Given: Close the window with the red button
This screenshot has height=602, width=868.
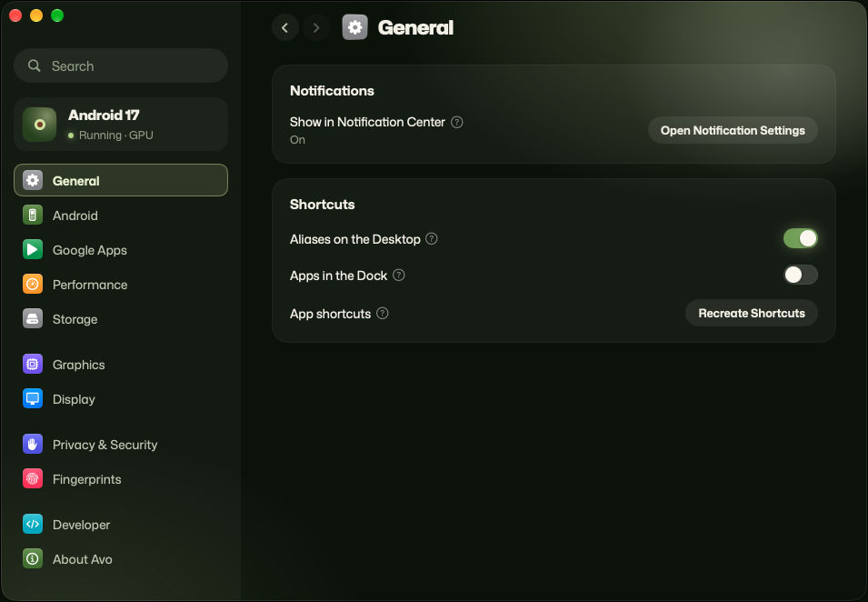Looking at the screenshot, I should tap(15, 15).
